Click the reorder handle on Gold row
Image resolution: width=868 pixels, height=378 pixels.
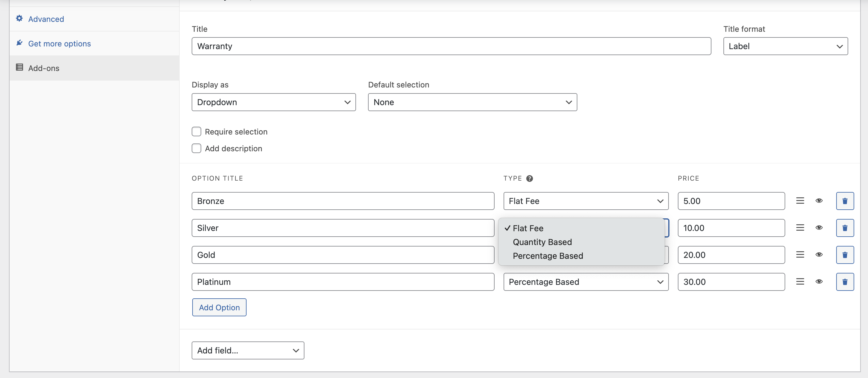pyautogui.click(x=800, y=255)
